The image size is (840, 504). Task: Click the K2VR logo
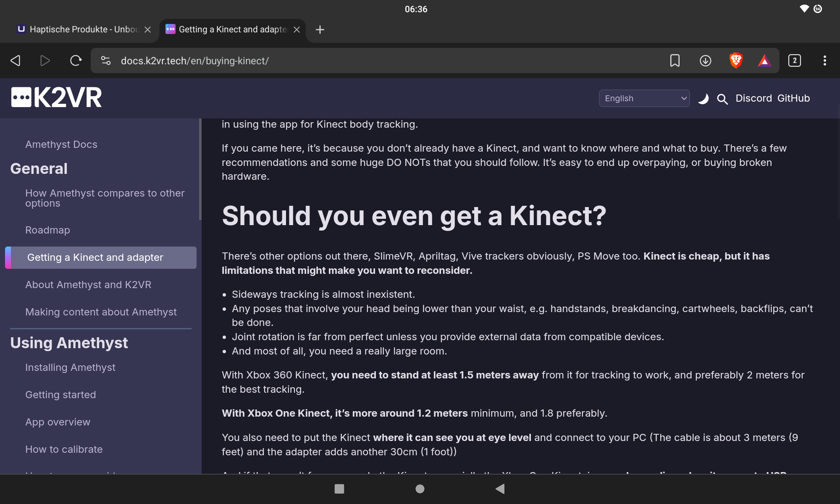(56, 97)
